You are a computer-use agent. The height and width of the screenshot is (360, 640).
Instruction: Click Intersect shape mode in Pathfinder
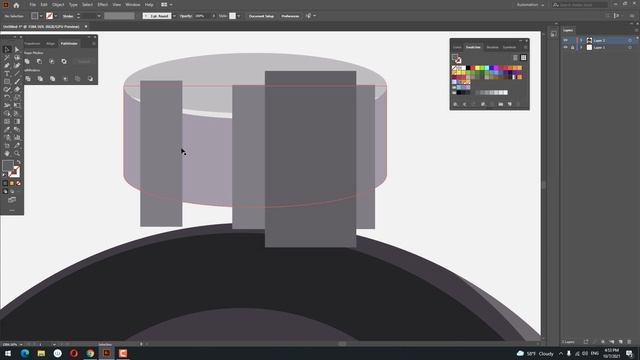[x=52, y=61]
